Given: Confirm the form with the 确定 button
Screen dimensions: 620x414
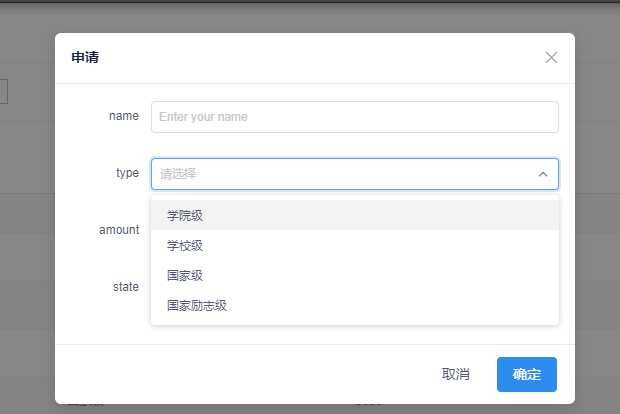Looking at the screenshot, I should (x=527, y=374).
